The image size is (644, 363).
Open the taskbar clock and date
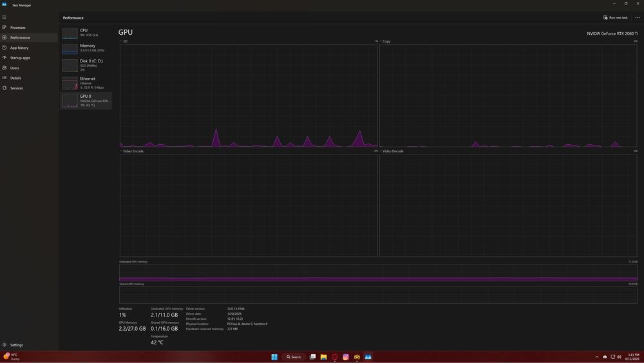tap(632, 357)
